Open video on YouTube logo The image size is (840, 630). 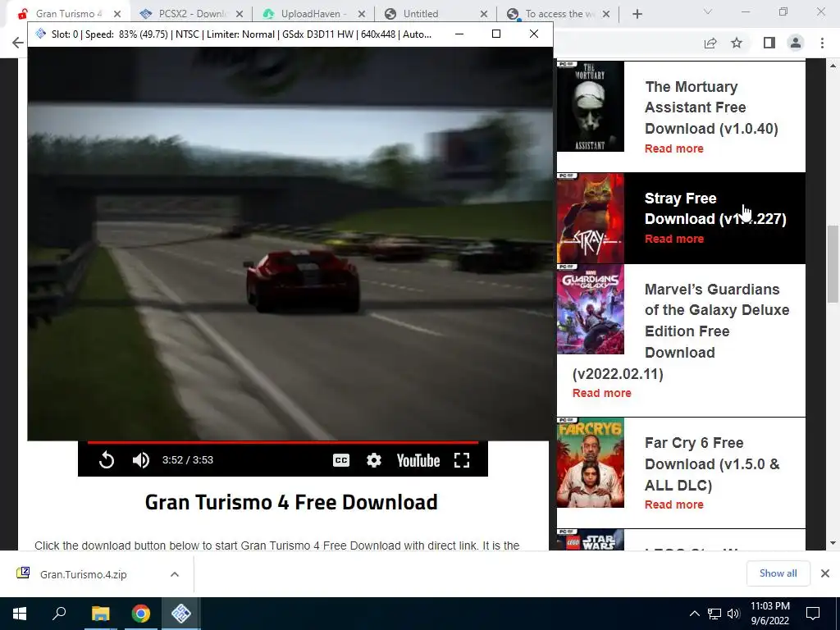[418, 460]
